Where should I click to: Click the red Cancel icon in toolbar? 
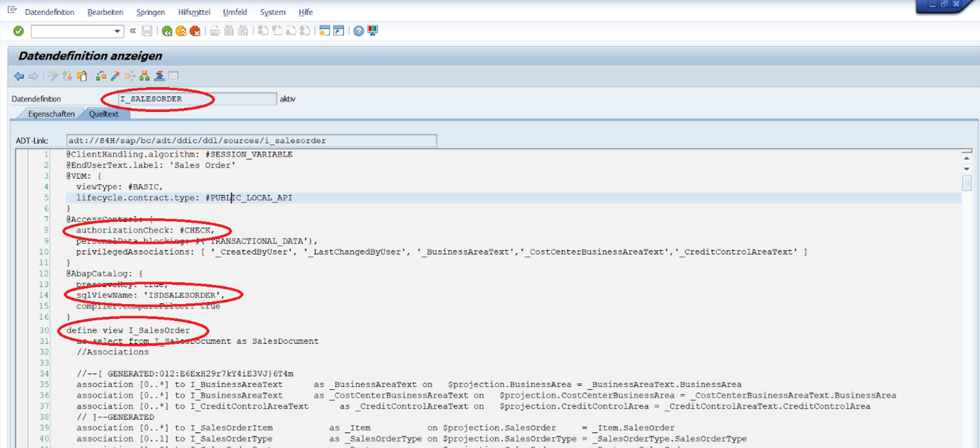click(x=195, y=31)
